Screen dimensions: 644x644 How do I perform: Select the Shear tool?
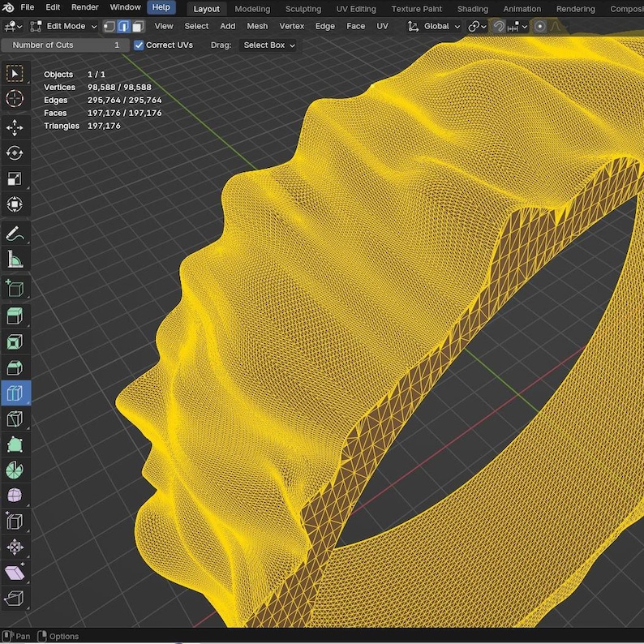pyautogui.click(x=15, y=573)
